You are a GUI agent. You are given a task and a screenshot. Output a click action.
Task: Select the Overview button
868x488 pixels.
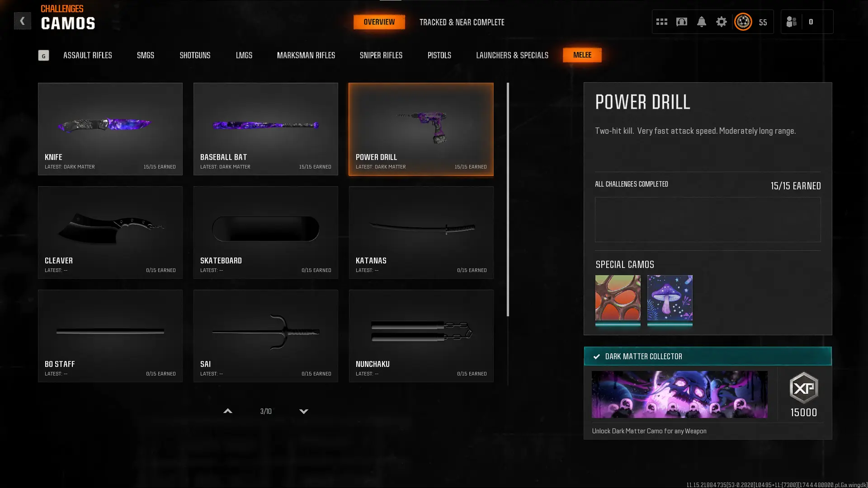point(379,22)
